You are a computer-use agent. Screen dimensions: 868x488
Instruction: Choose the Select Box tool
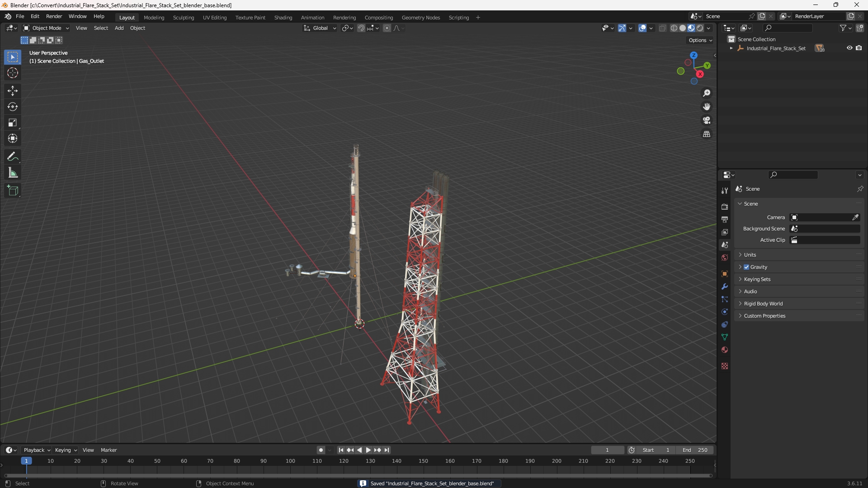point(13,57)
